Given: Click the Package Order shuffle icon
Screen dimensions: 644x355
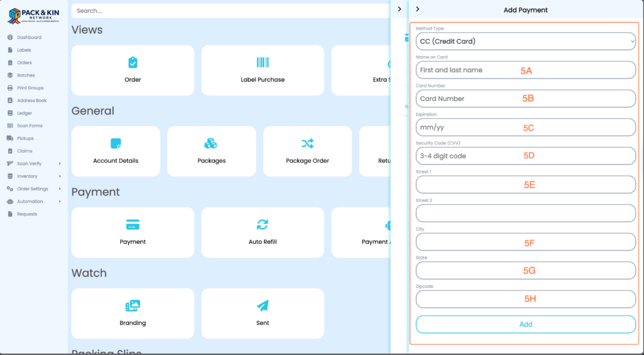Looking at the screenshot, I should tap(308, 143).
